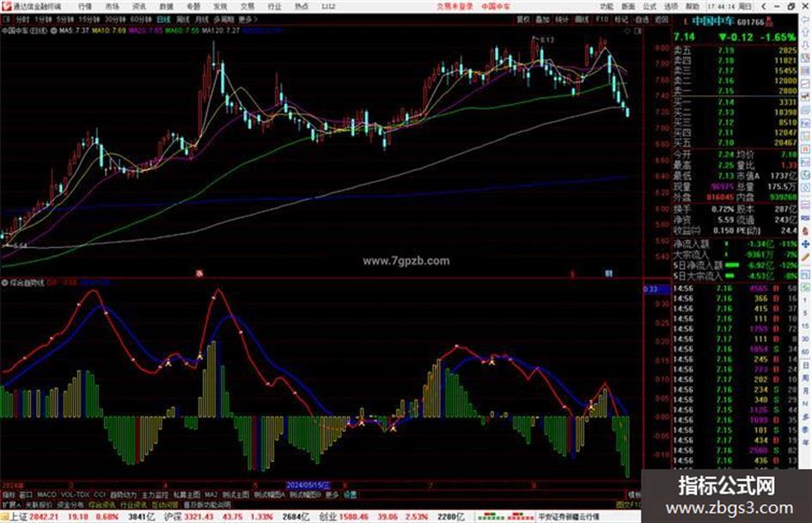
Task: Click the back chevron in title bar
Action: click(764, 6)
